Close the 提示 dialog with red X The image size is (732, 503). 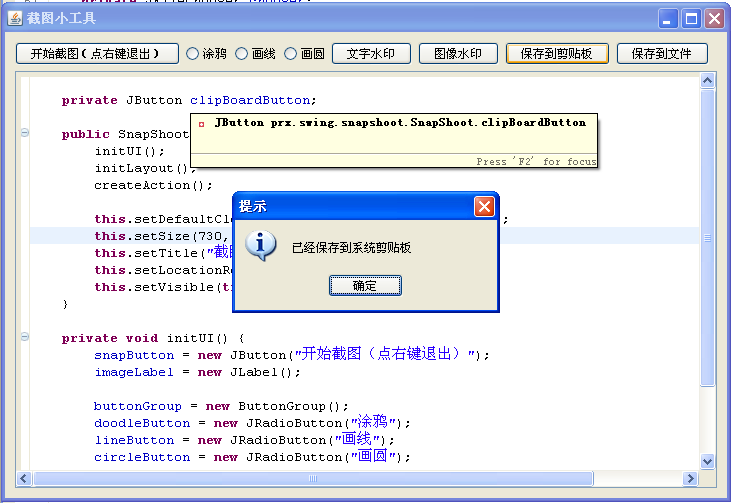pyautogui.click(x=484, y=206)
